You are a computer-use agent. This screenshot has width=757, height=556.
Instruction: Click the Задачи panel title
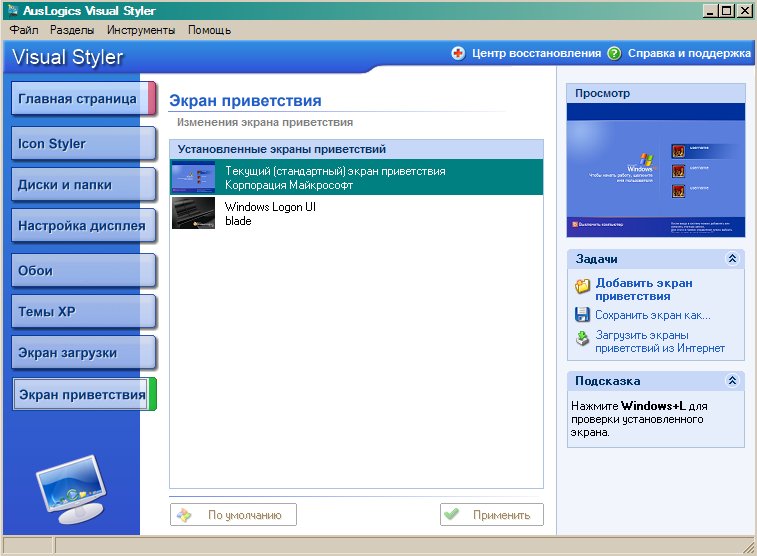(596, 259)
